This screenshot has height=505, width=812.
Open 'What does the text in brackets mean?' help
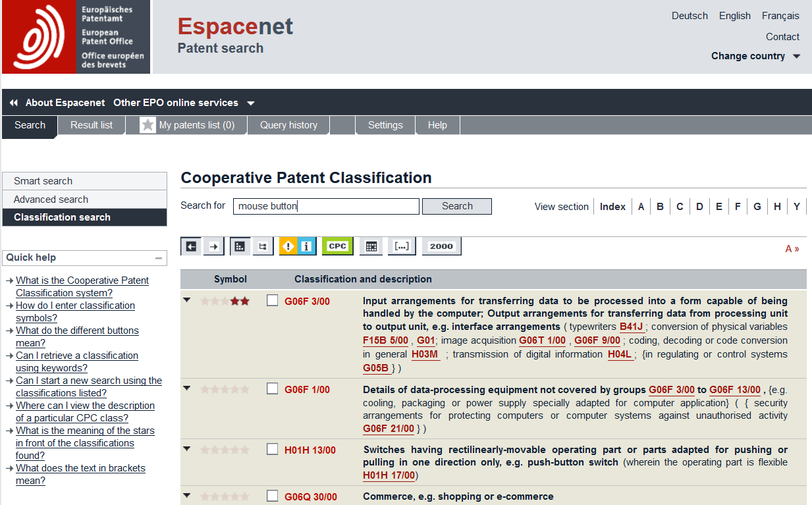coord(80,474)
